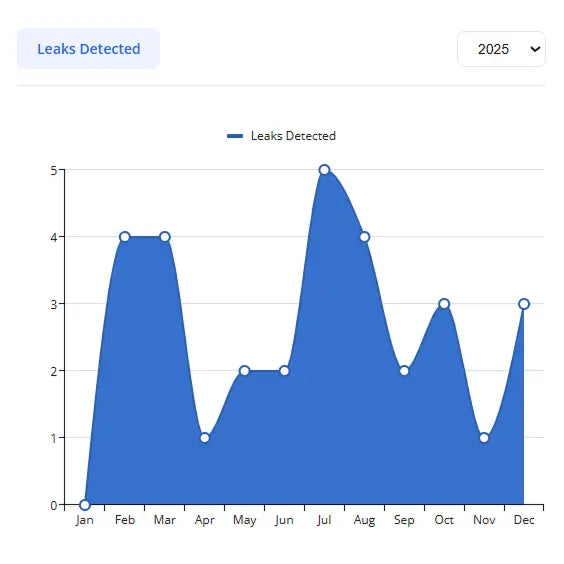Click the y-axis value 5

click(x=54, y=170)
